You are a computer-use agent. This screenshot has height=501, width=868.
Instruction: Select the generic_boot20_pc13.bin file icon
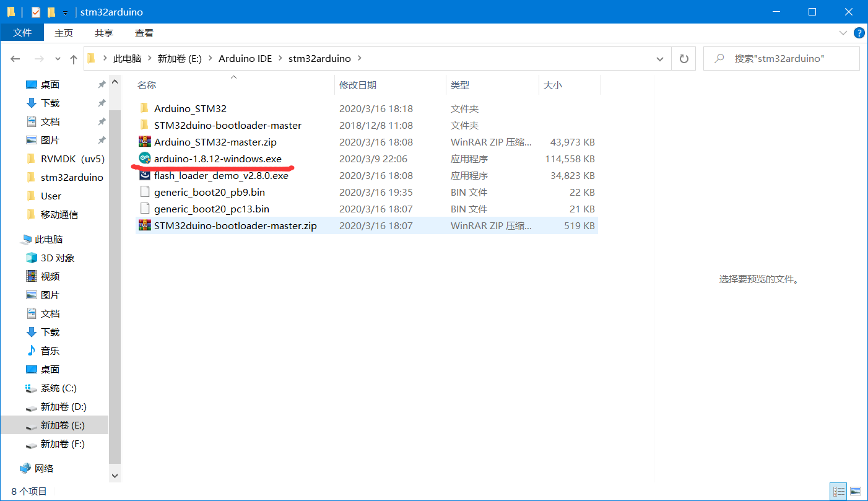[145, 209]
